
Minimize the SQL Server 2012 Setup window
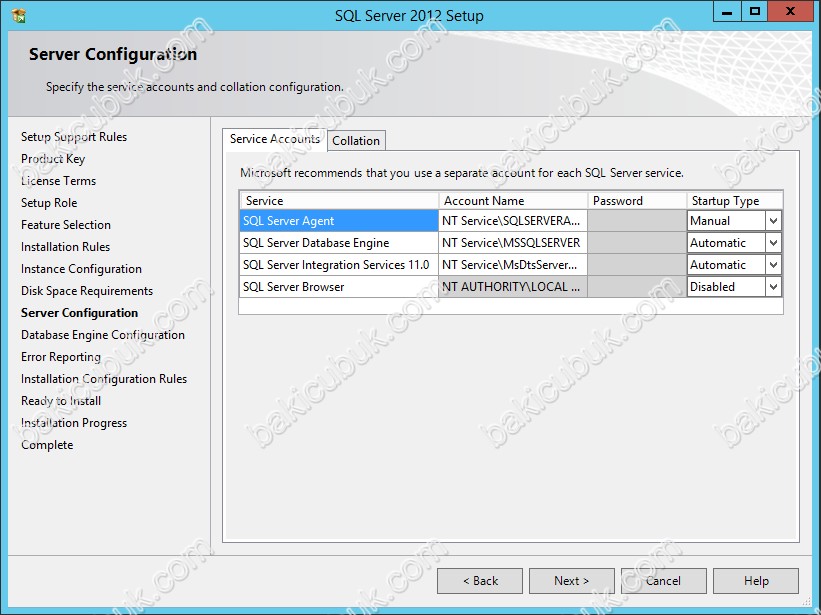pyautogui.click(x=727, y=12)
